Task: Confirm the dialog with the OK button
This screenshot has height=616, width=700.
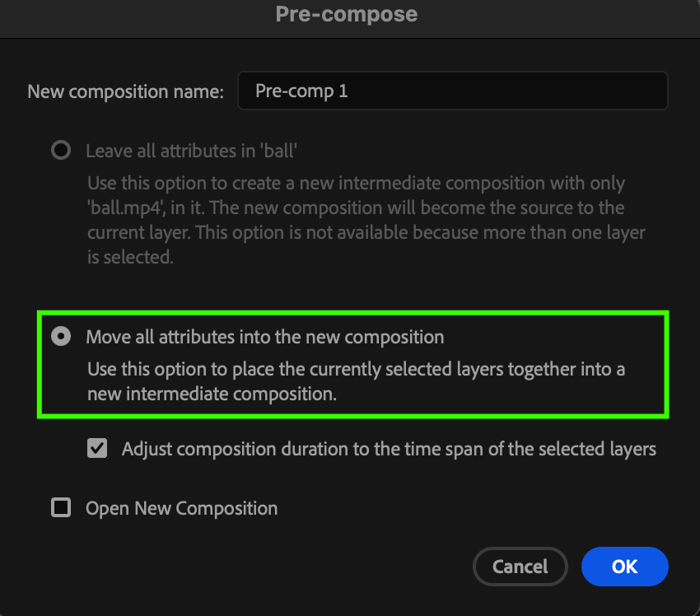Action: [x=624, y=566]
